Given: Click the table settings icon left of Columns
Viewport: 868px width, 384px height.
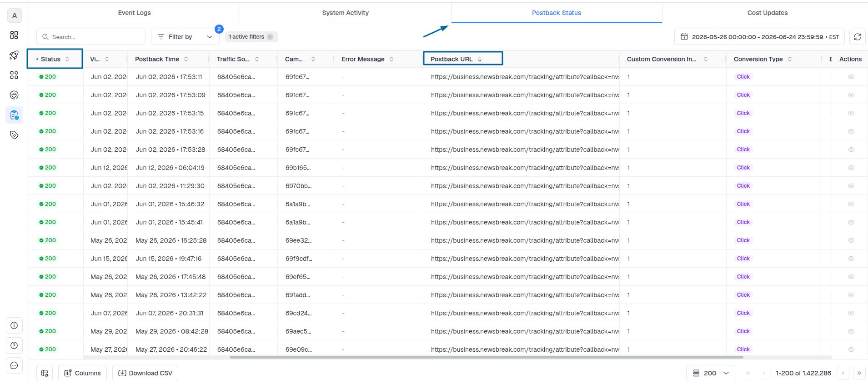Looking at the screenshot, I should coord(45,373).
